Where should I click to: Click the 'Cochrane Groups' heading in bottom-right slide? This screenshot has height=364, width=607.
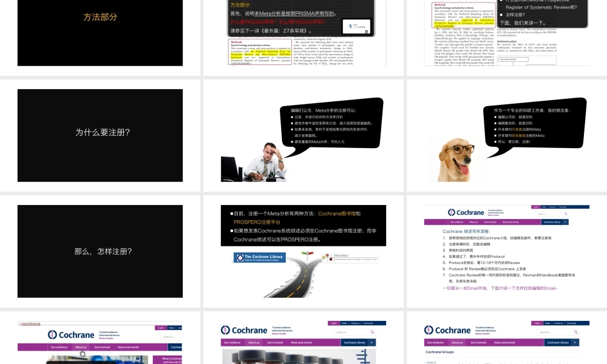click(439, 352)
